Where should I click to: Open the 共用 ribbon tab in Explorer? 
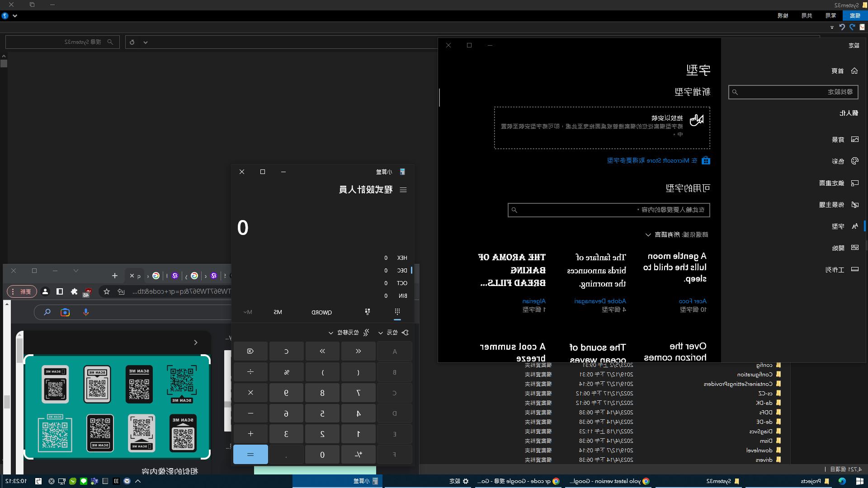pos(807,15)
